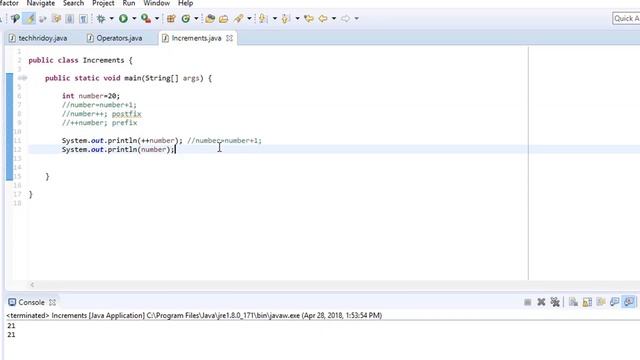Open the Help menu
Viewport: 640px width, 360px height.
point(185,3)
